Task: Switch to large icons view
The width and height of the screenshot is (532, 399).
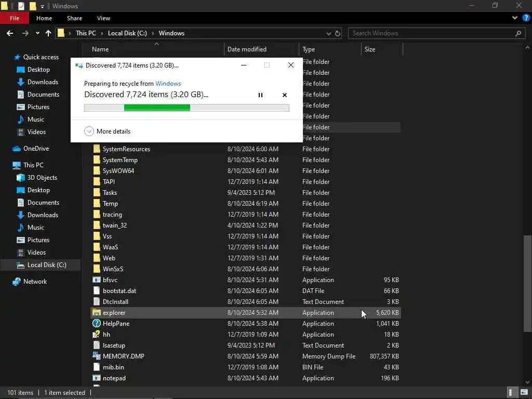Action: click(x=524, y=393)
